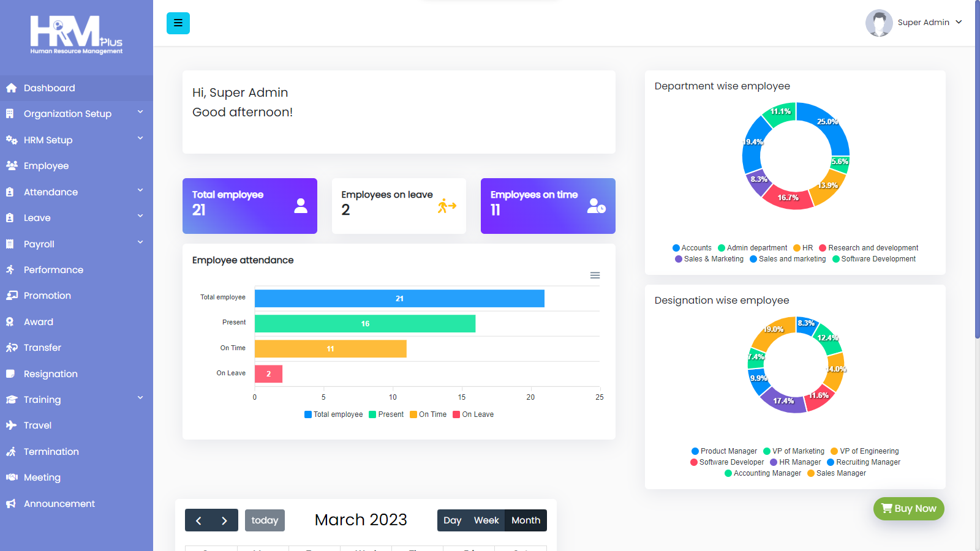Click the walking person icon on leave card
980x551 pixels.
(x=447, y=206)
